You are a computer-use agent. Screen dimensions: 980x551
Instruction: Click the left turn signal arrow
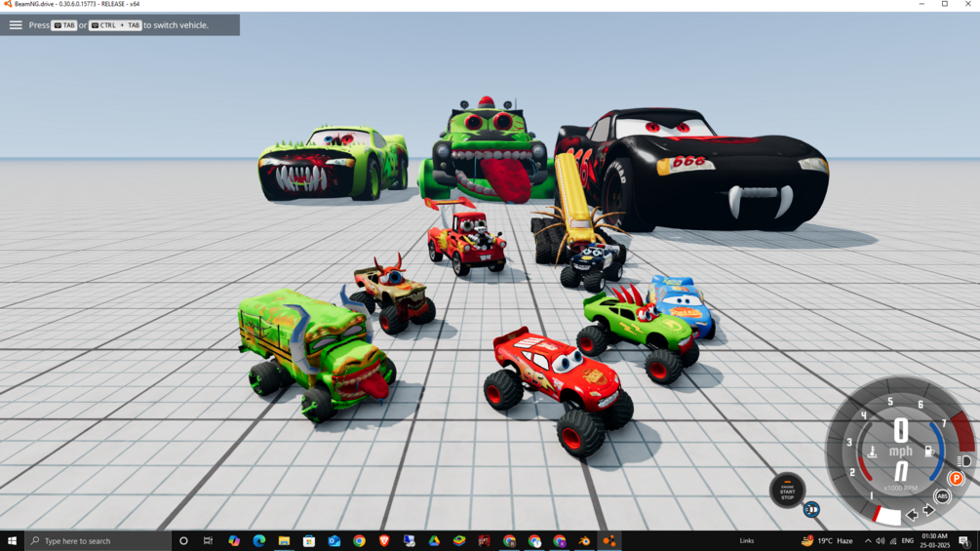point(913,515)
